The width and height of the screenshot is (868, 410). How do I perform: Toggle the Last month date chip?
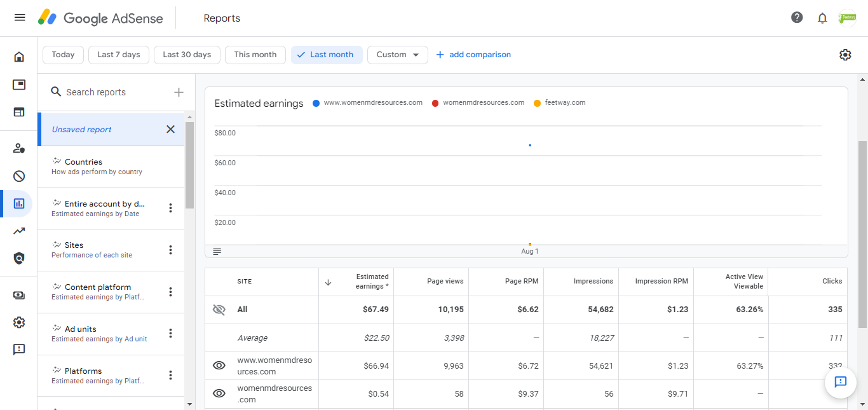coord(327,55)
